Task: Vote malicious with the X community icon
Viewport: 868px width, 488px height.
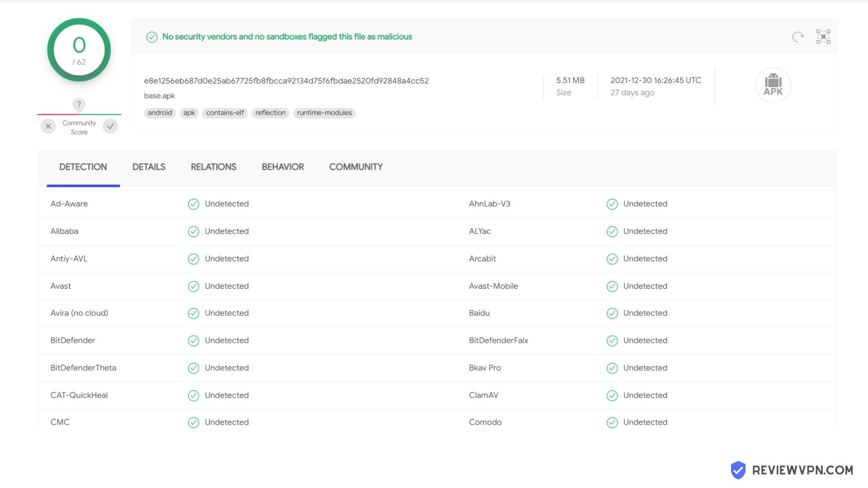Action: 48,127
